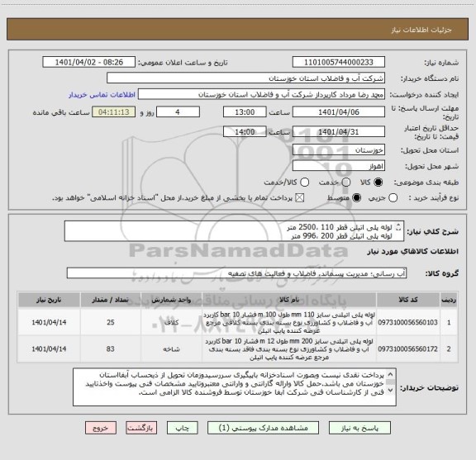Click need date 1401/04/14 in row 1
The height and width of the screenshot is (460, 476).
click(49, 322)
